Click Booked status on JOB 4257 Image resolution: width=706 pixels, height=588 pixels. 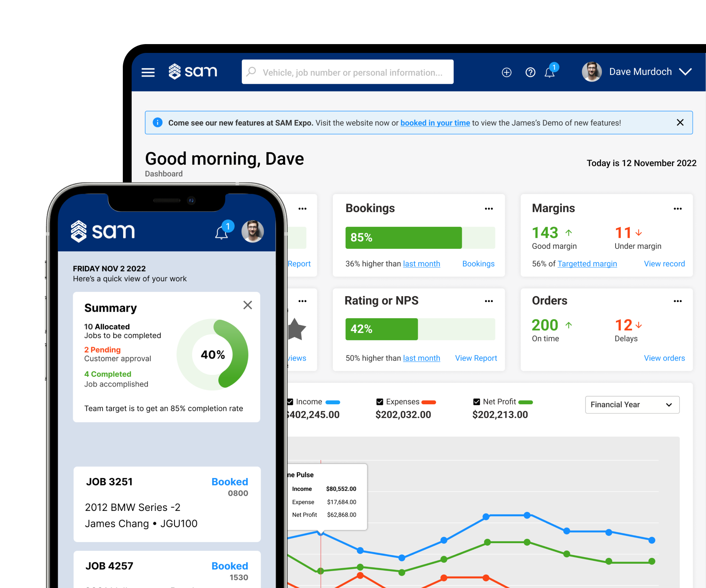230,566
